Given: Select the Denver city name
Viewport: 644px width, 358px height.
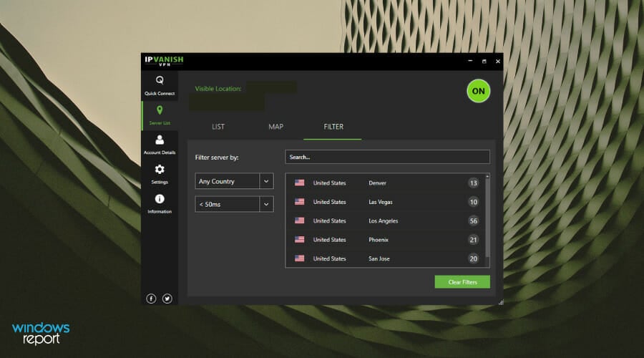Looking at the screenshot, I should [x=377, y=183].
